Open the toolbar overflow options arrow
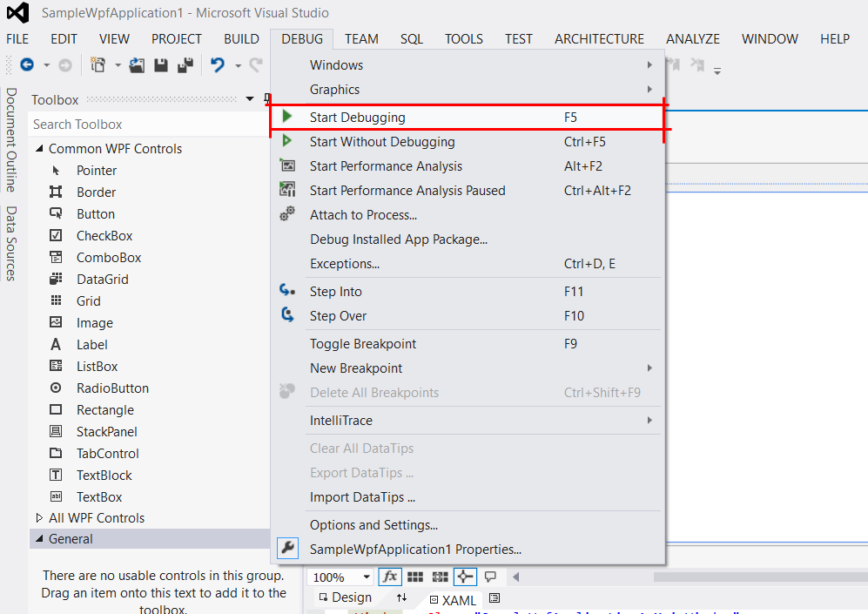The image size is (868, 614). pyautogui.click(x=717, y=71)
